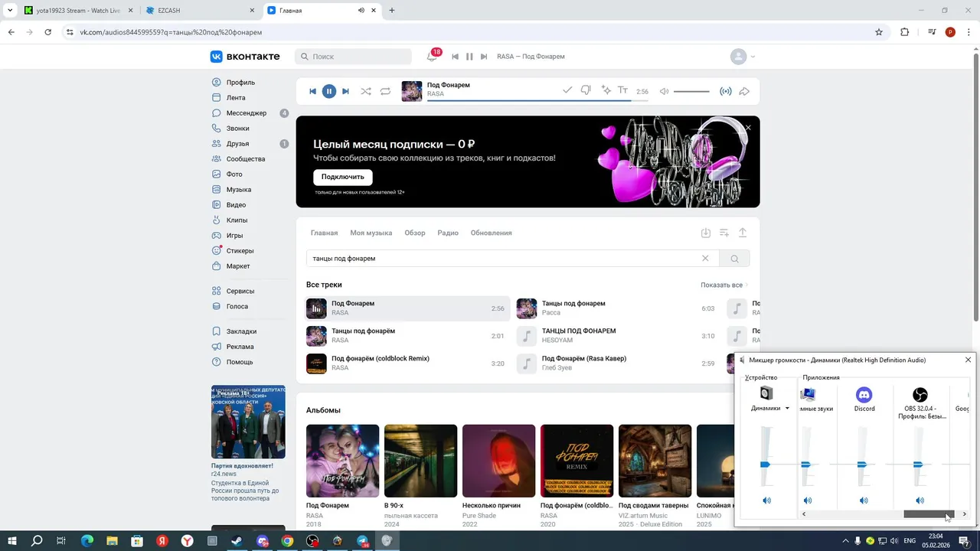Open album Под сводами таверны
The height and width of the screenshot is (551, 980).
point(655,461)
